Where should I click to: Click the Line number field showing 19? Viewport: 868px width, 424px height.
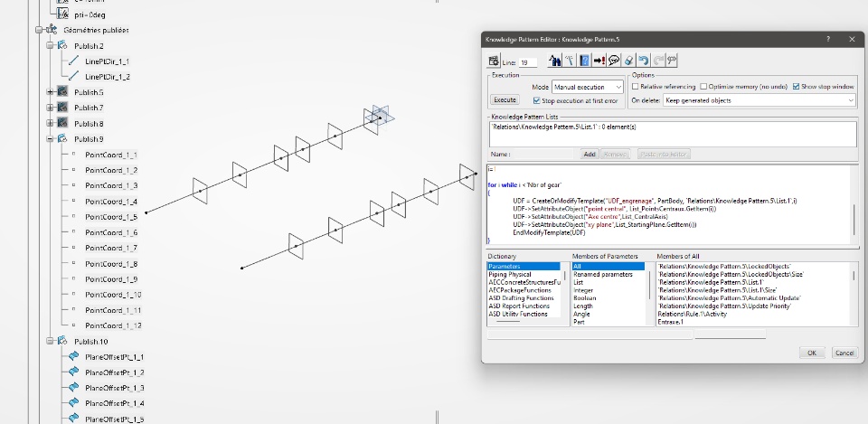528,63
